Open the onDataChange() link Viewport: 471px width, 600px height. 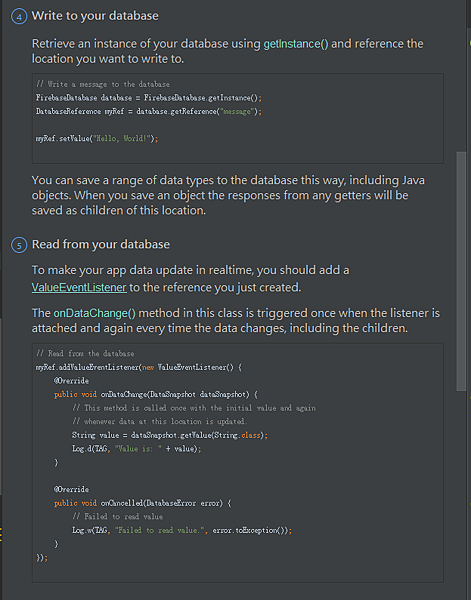[x=95, y=313]
